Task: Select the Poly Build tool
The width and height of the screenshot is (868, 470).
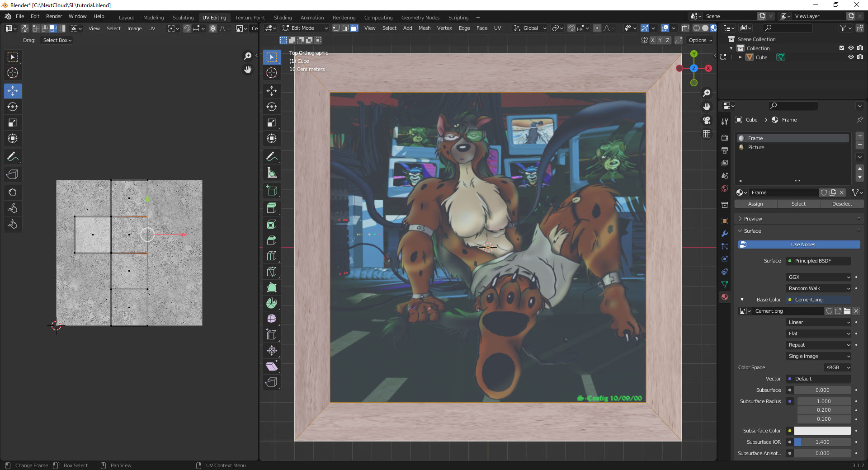Action: click(272, 287)
